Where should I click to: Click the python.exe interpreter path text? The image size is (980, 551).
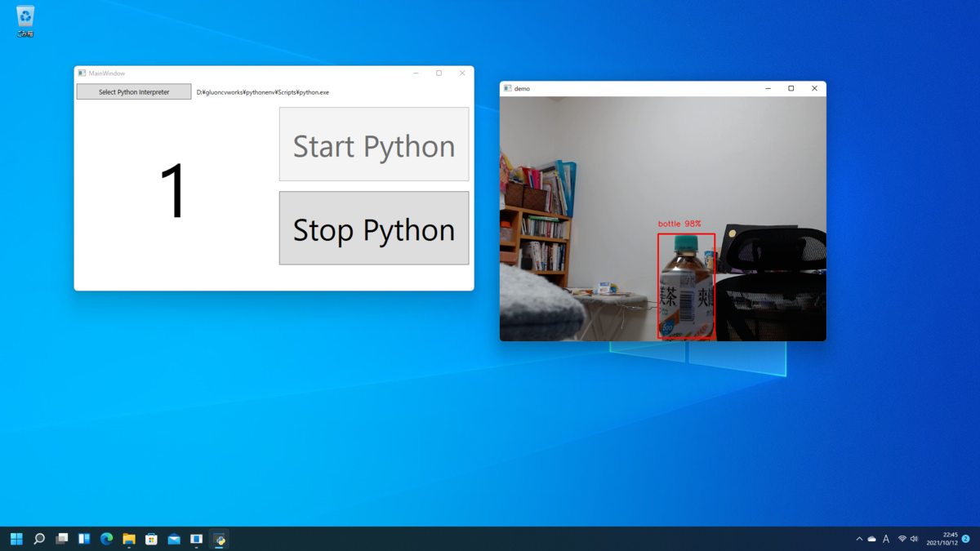click(263, 92)
